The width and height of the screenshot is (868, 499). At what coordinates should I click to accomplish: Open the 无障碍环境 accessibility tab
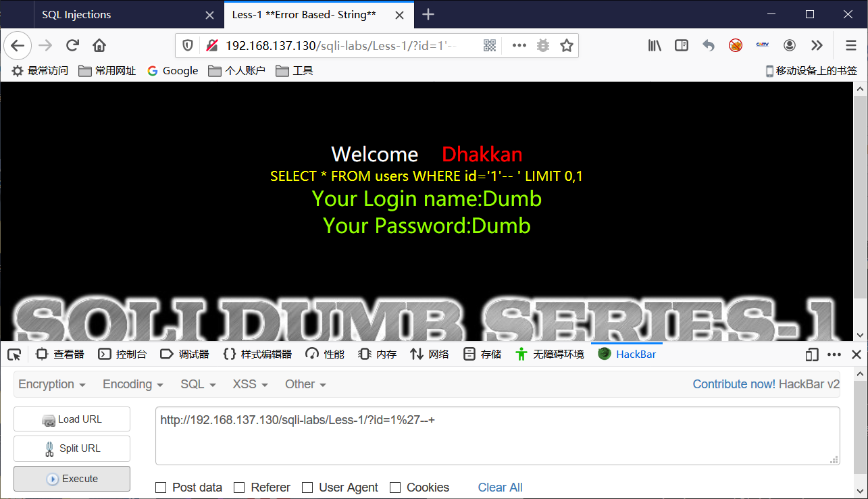point(549,354)
